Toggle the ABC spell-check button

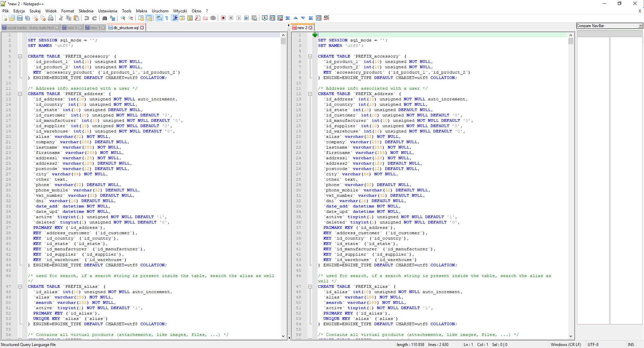tap(326, 18)
